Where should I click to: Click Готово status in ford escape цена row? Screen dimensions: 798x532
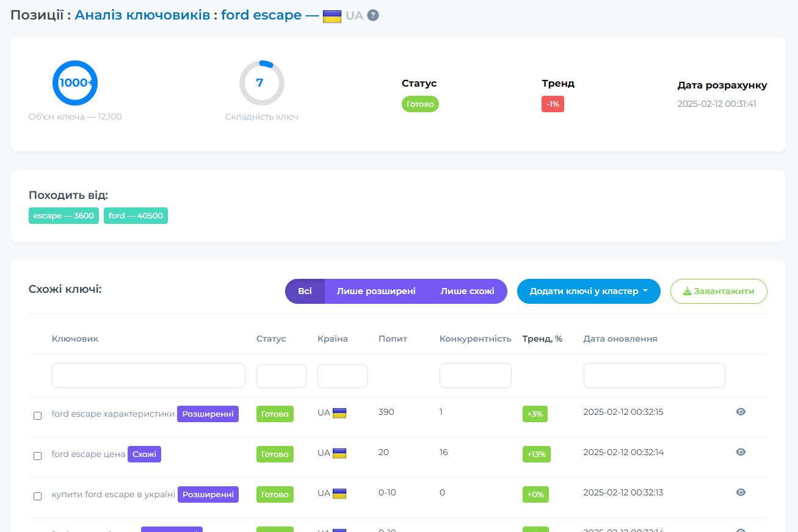(x=275, y=454)
